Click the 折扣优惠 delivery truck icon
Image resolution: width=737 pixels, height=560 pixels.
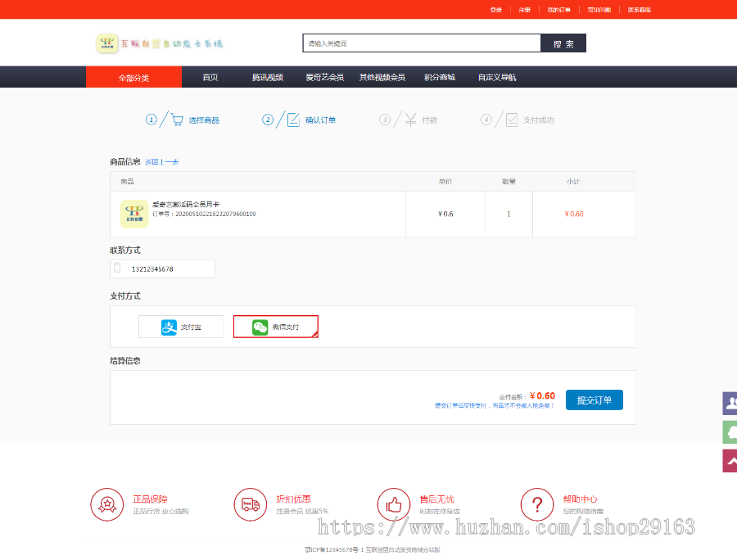pyautogui.click(x=250, y=504)
